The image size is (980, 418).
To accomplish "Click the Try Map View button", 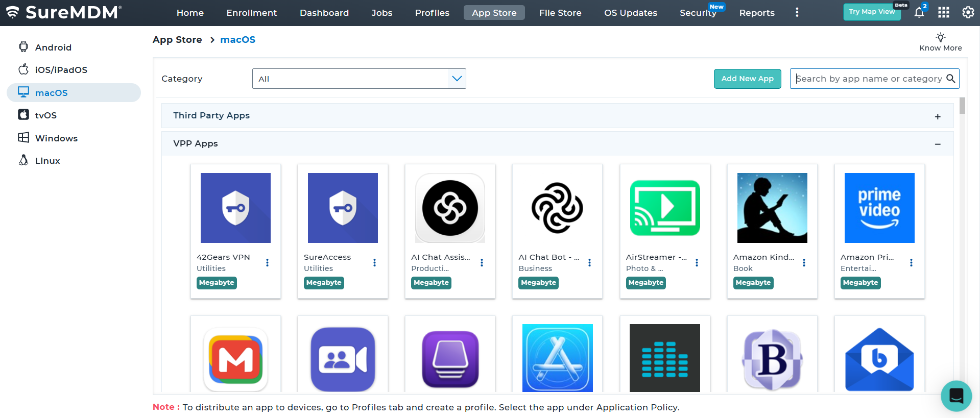I will 871,12.
